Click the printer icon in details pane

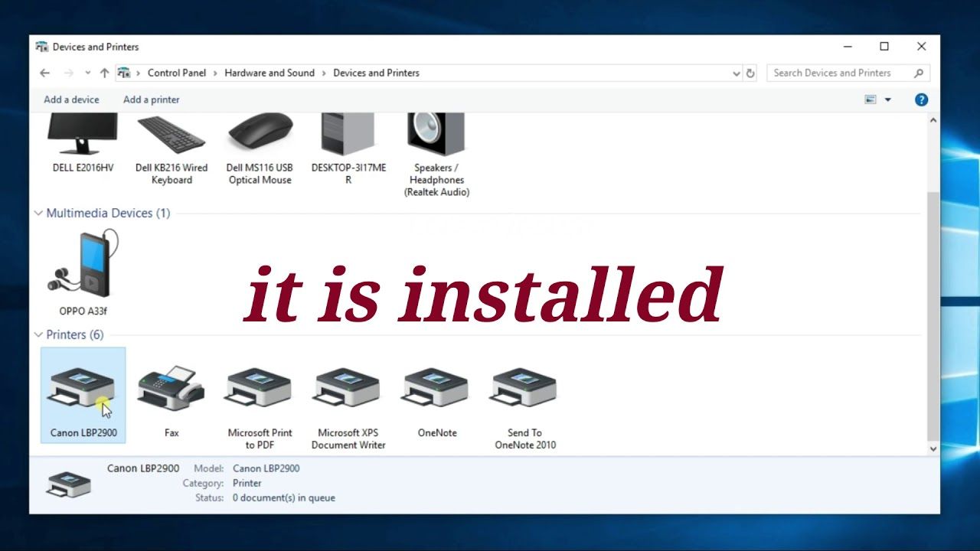pyautogui.click(x=69, y=484)
